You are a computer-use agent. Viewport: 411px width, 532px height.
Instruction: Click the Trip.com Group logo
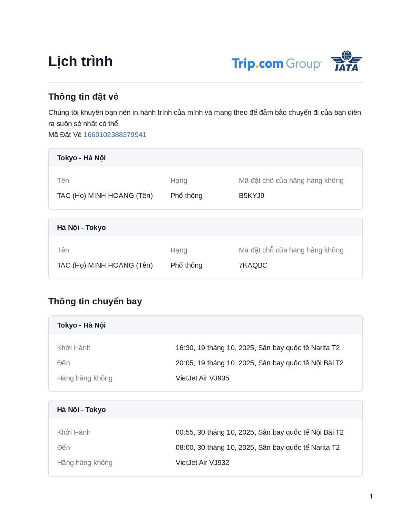[x=277, y=64]
